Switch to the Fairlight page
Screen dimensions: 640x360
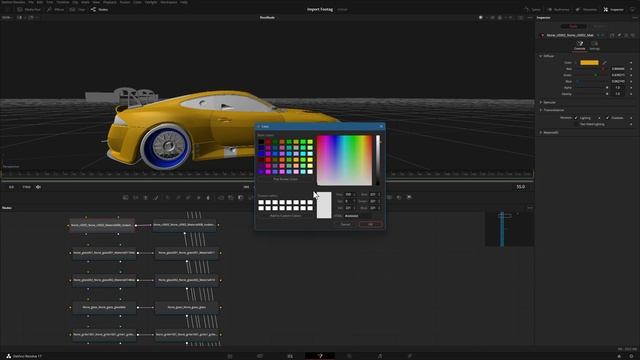[x=380, y=356]
